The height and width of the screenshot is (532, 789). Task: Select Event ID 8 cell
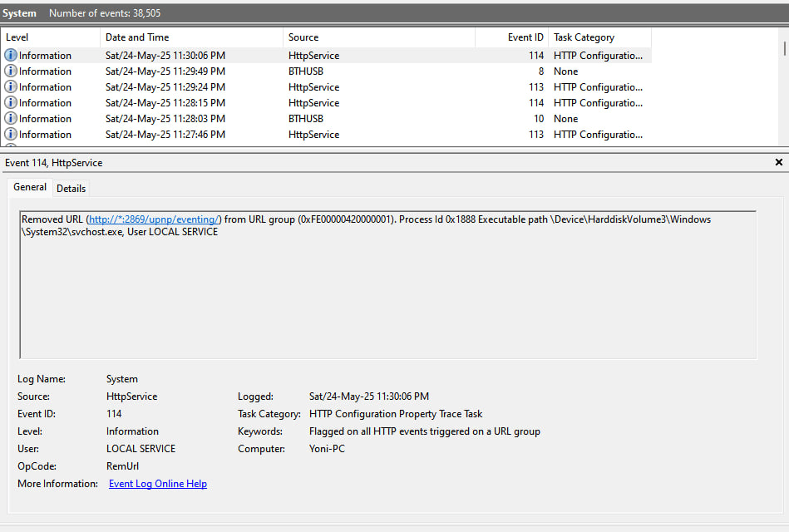[541, 71]
